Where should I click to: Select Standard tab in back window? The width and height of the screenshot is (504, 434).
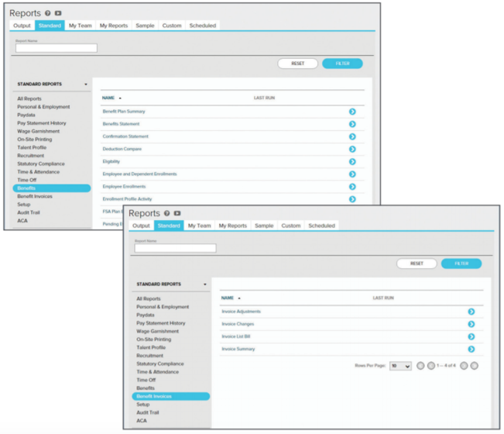click(x=50, y=26)
